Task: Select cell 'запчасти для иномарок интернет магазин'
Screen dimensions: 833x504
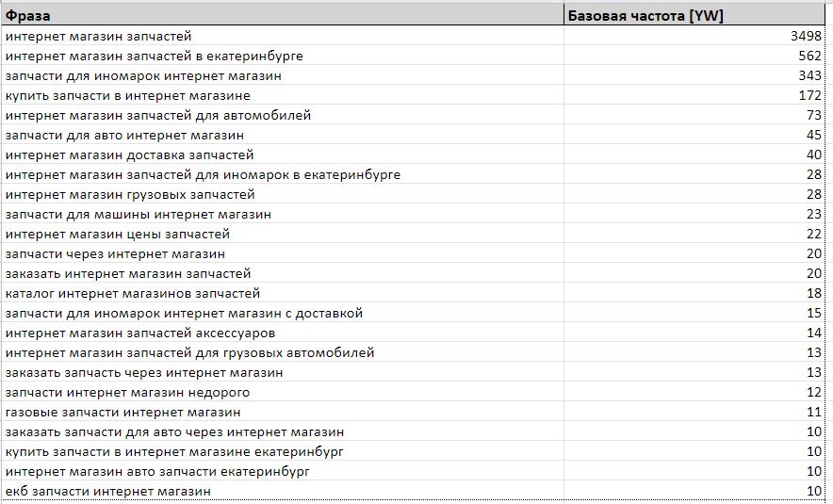Action: tap(282, 75)
